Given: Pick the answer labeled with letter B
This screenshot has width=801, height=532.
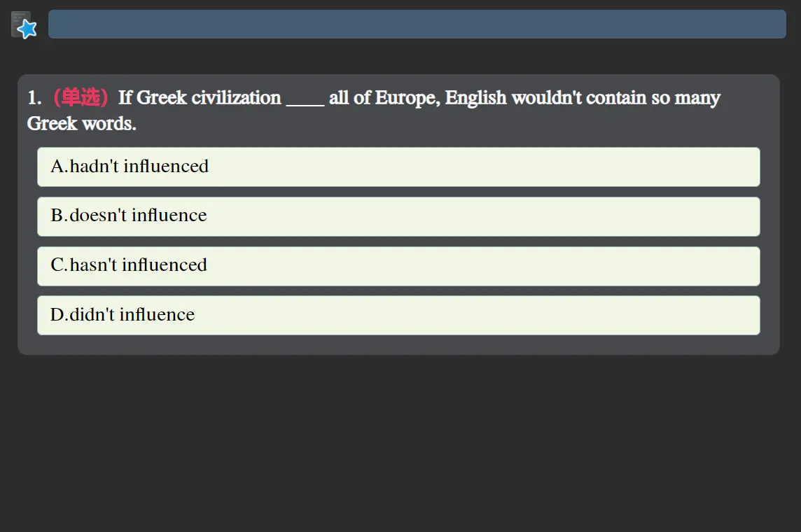Looking at the screenshot, I should (129, 216).
